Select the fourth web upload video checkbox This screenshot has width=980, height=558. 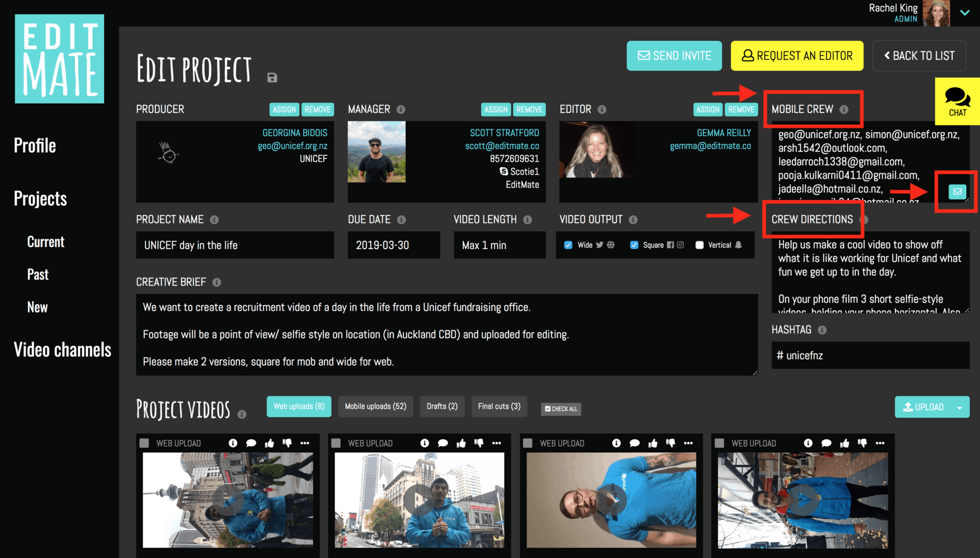(719, 443)
